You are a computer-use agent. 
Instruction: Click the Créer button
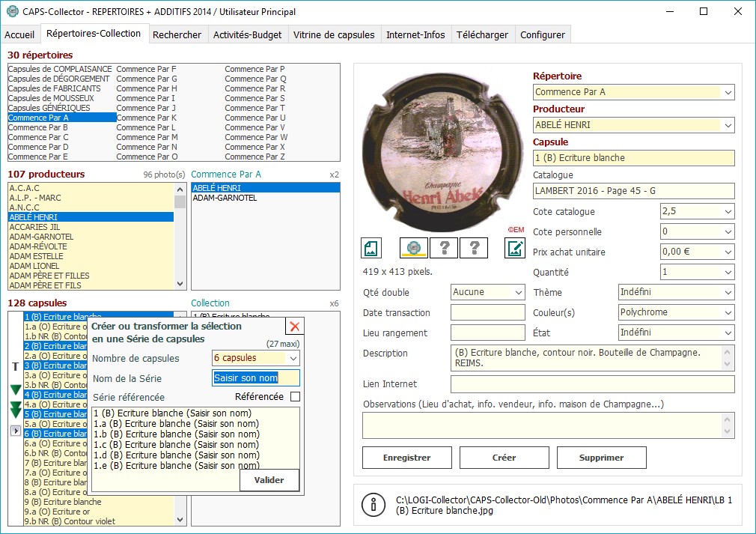pyautogui.click(x=504, y=458)
